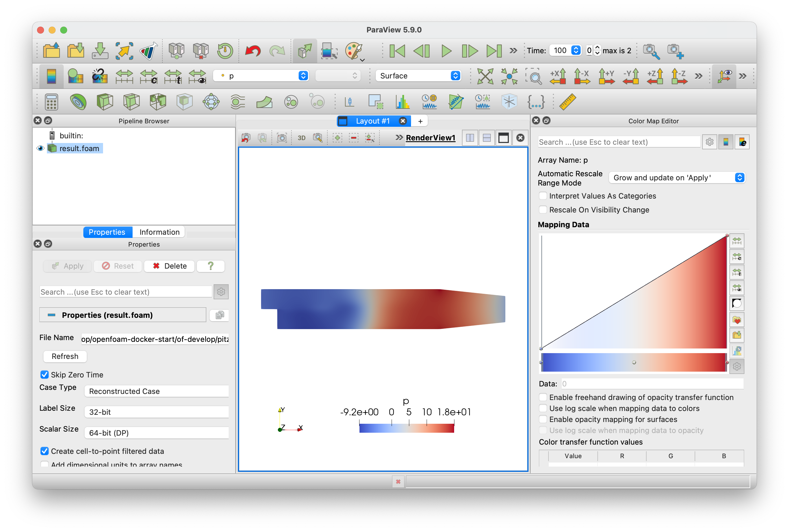Click the Stream Tracer filter icon
This screenshot has width=789, height=532.
click(x=237, y=102)
